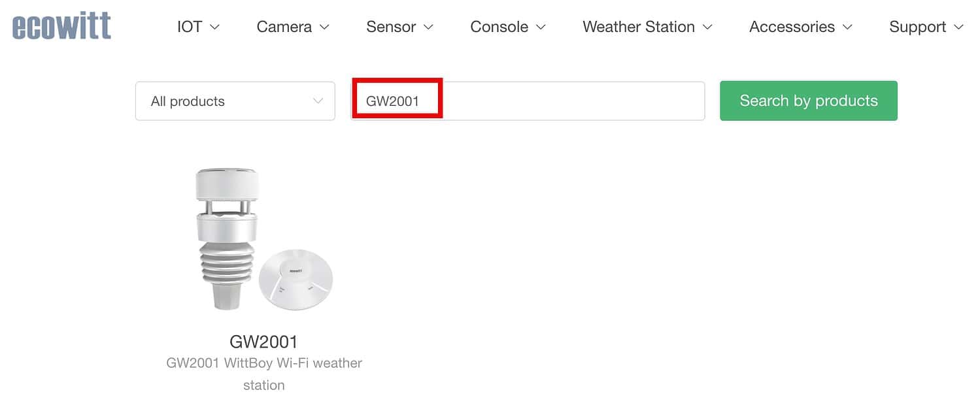Expand the Sensor dropdown arrow

(x=430, y=27)
